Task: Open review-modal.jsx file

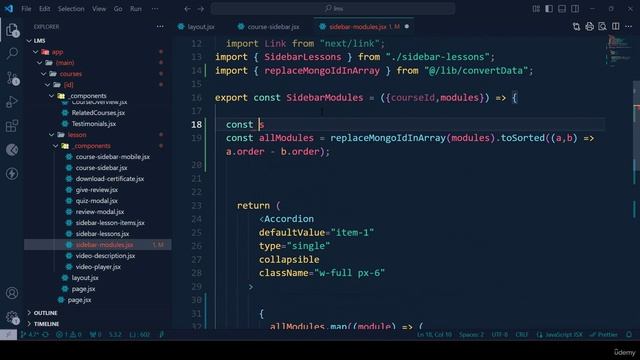Action: (x=100, y=212)
